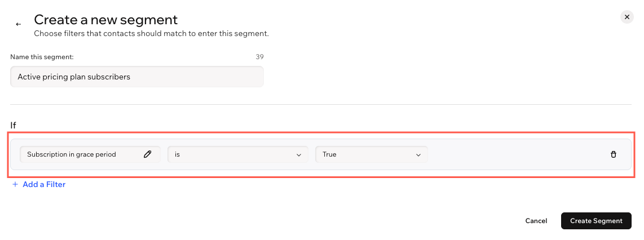The width and height of the screenshot is (644, 240).
Task: Open the "is" operator dropdown
Action: pos(238,154)
